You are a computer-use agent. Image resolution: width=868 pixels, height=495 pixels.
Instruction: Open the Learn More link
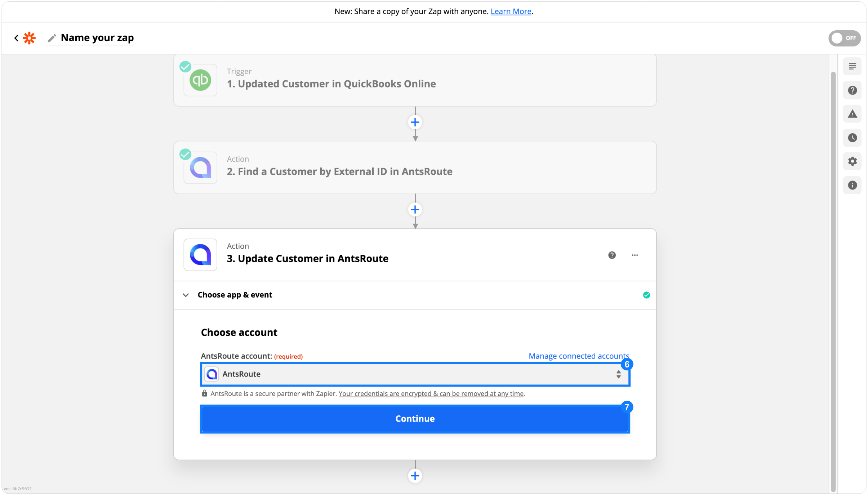pos(511,11)
